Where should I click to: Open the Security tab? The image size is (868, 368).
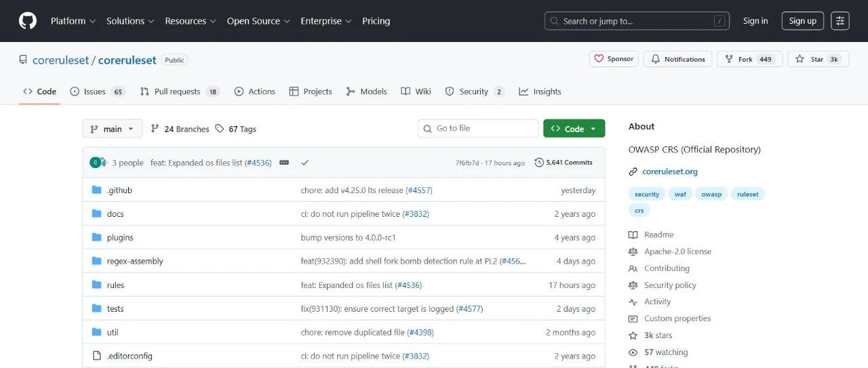pyautogui.click(x=474, y=91)
